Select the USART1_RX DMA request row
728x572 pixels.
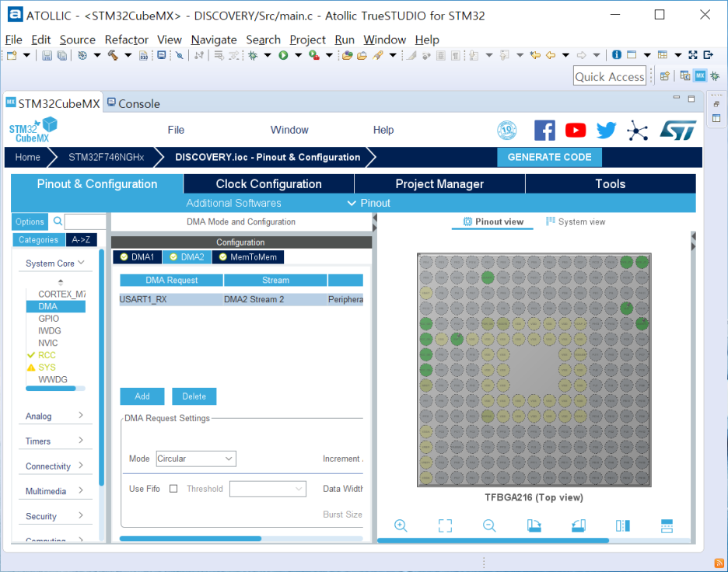click(x=241, y=299)
